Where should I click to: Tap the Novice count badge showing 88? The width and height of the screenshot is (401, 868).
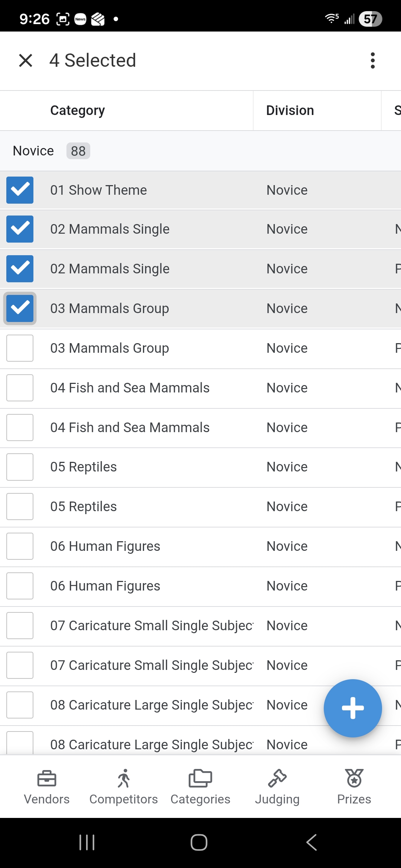pos(78,151)
